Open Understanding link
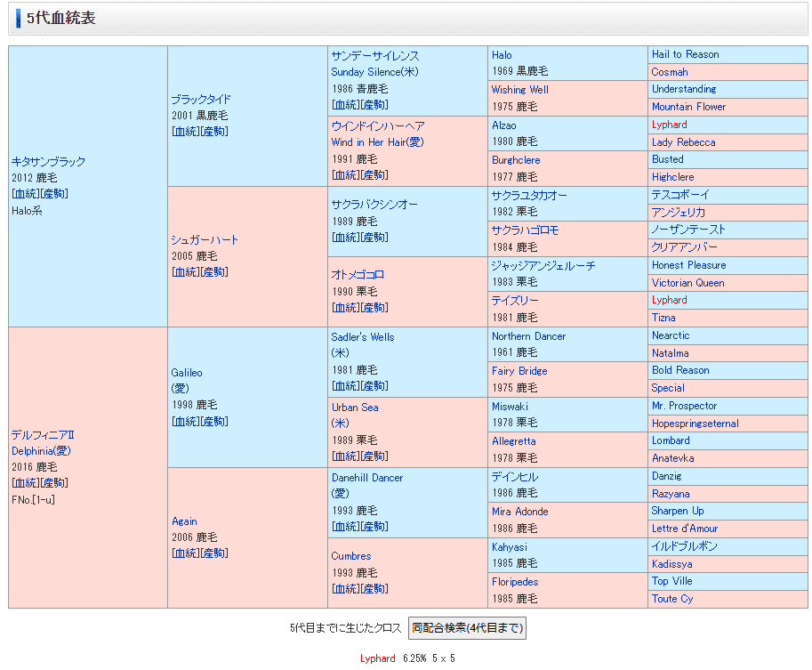This screenshot has width=812, height=670. point(684,89)
